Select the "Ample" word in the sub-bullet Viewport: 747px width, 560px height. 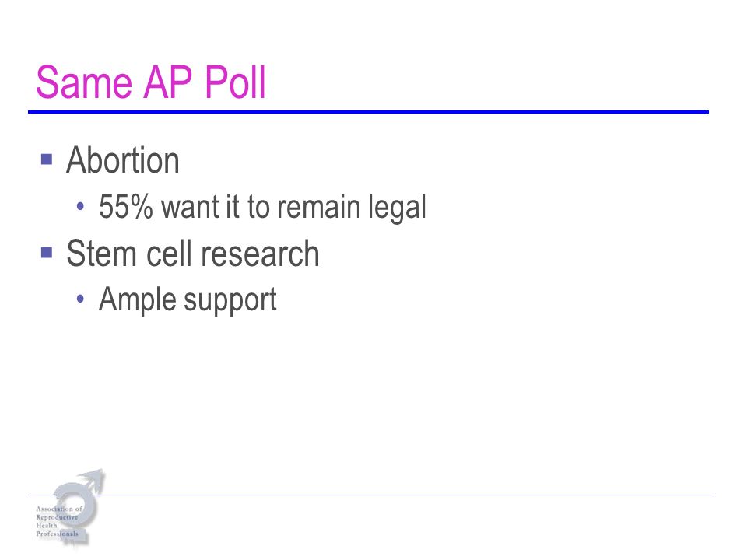pyautogui.click(x=137, y=300)
